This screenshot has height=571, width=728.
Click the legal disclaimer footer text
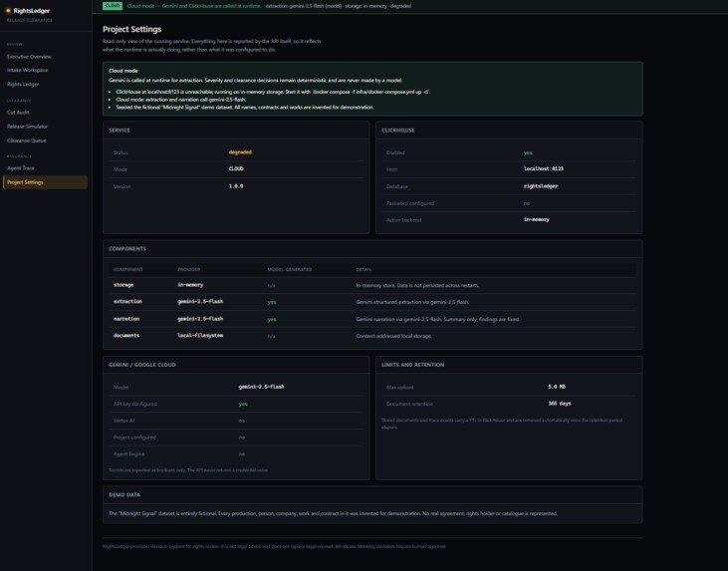click(x=274, y=547)
